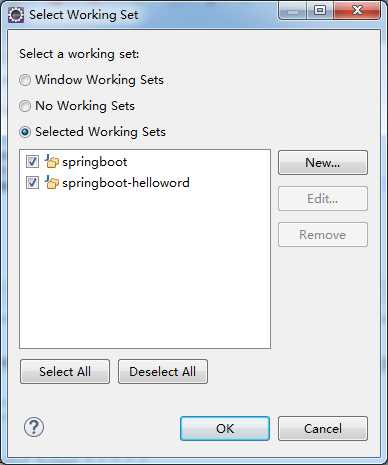This screenshot has height=465, width=388.
Task: Close the Select Working Set dialog
Action: click(357, 11)
